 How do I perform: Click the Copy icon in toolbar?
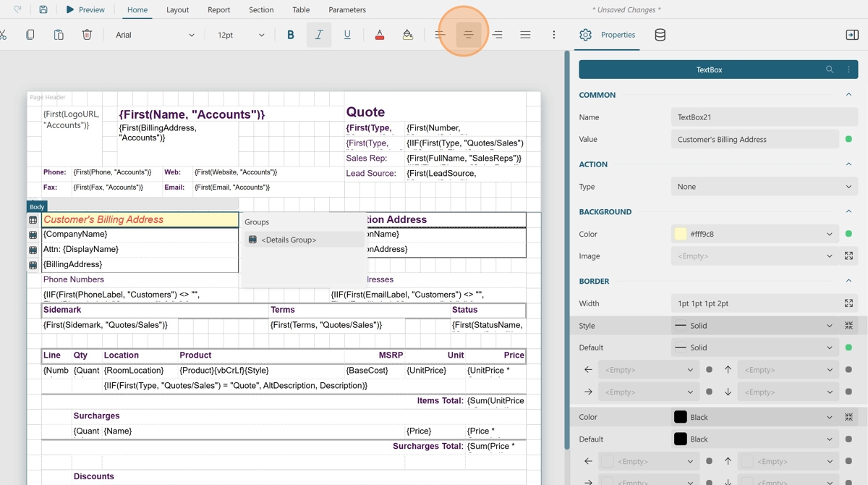coord(30,35)
